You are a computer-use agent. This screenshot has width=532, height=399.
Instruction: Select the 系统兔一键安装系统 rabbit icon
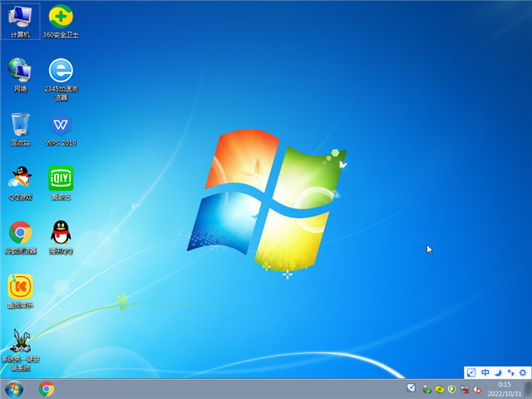tap(20, 341)
